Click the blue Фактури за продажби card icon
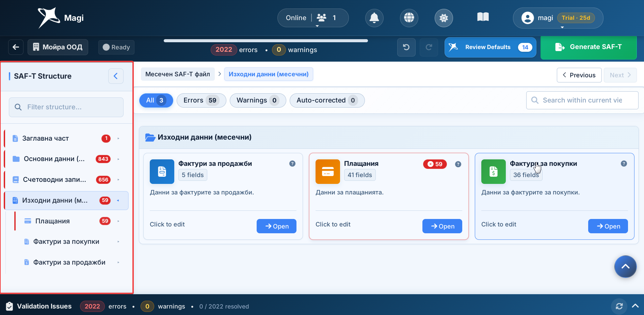Image resolution: width=644 pixels, height=315 pixels. pyautogui.click(x=162, y=172)
